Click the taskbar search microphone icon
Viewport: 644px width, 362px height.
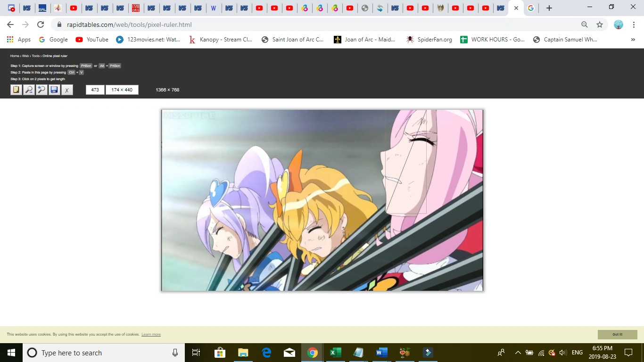click(x=175, y=353)
